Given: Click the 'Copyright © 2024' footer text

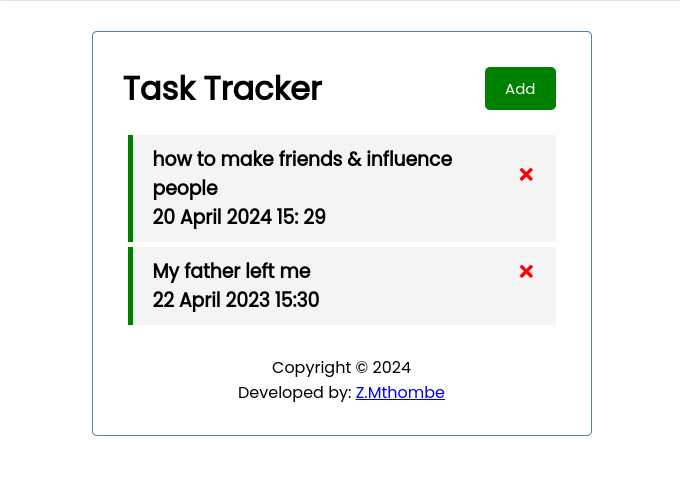Looking at the screenshot, I should tap(341, 368).
